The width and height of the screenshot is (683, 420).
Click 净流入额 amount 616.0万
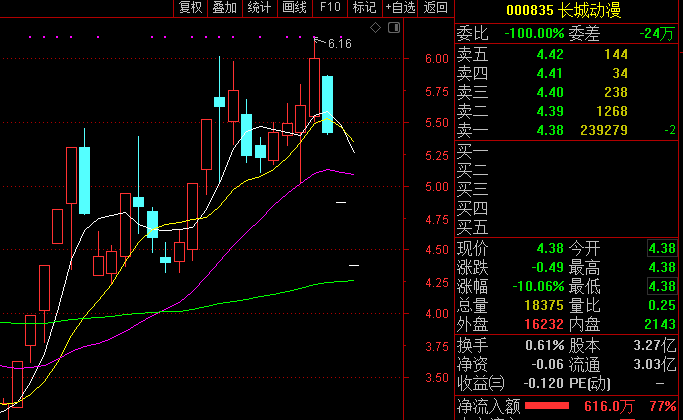pyautogui.click(x=609, y=406)
